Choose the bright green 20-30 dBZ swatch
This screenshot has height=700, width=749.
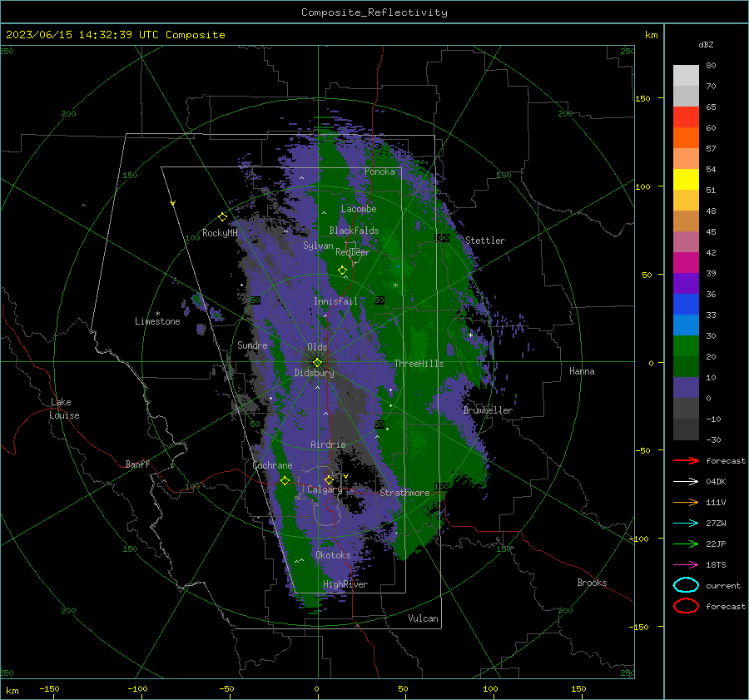[x=686, y=346]
